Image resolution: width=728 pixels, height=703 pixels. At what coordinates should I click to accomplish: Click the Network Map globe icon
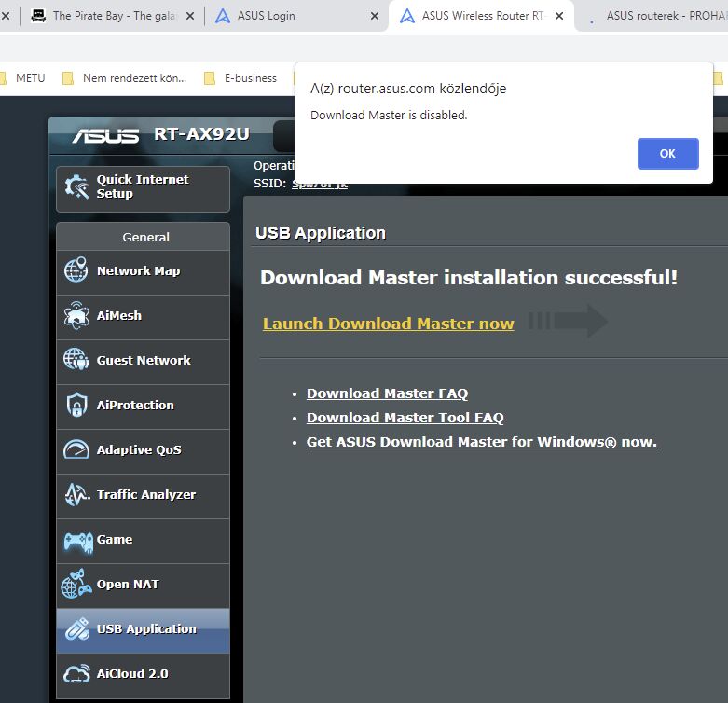pos(76,269)
